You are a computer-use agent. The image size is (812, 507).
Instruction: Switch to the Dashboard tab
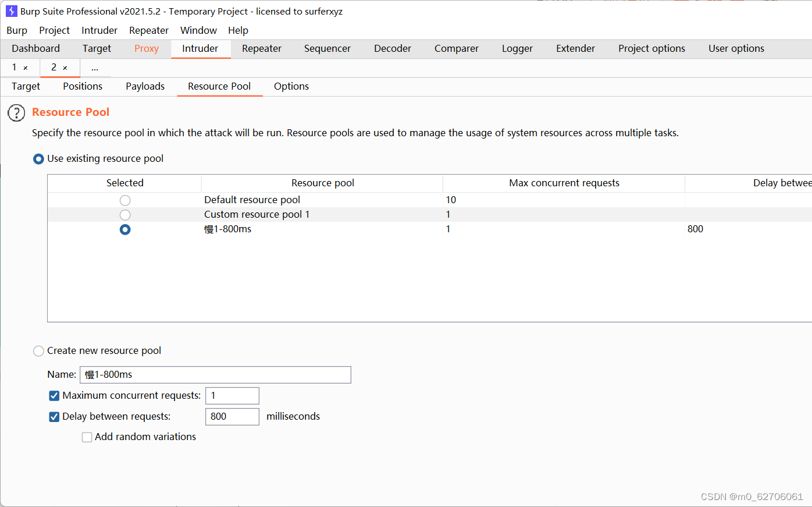click(x=35, y=48)
